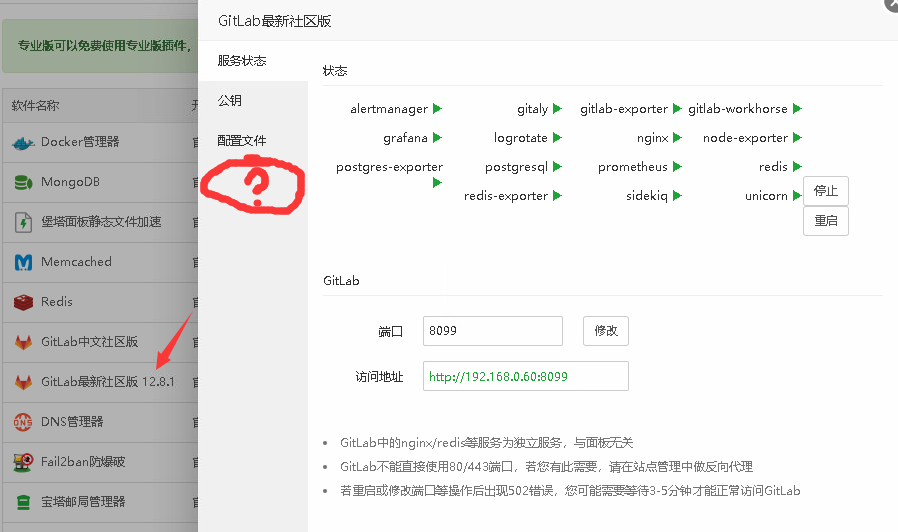Click the Redis red cube icon
Image resolution: width=898 pixels, height=532 pixels.
tap(23, 302)
